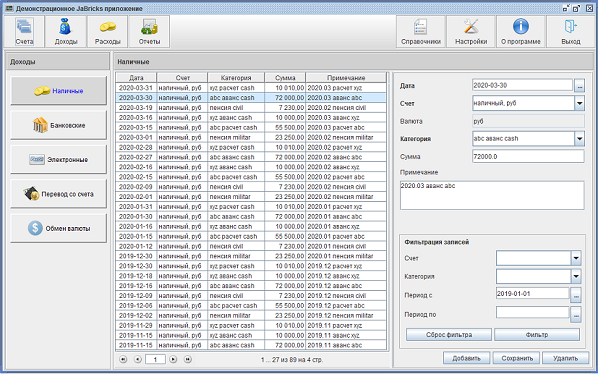Open О программе info icon
The height and width of the screenshot is (374, 598).
point(521,31)
